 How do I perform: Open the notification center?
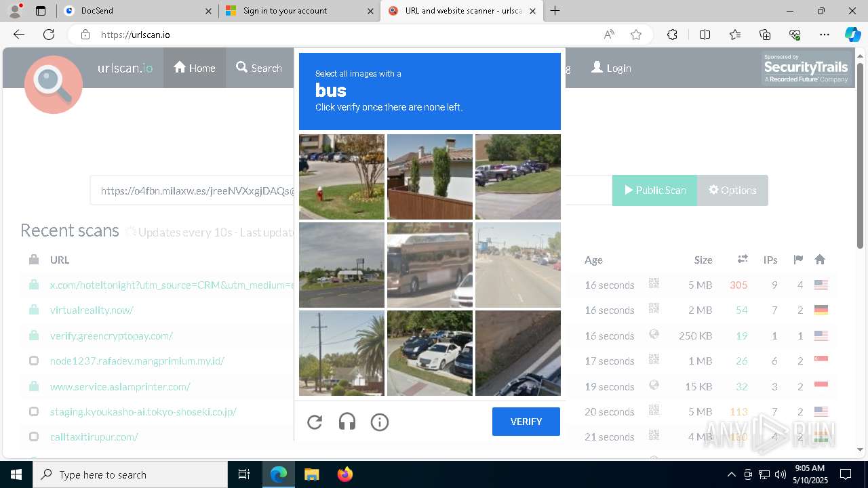click(846, 474)
